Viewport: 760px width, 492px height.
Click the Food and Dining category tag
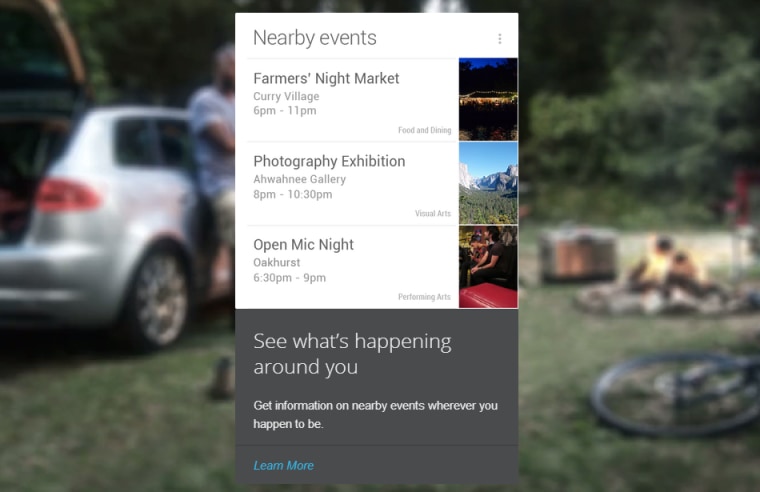425,130
